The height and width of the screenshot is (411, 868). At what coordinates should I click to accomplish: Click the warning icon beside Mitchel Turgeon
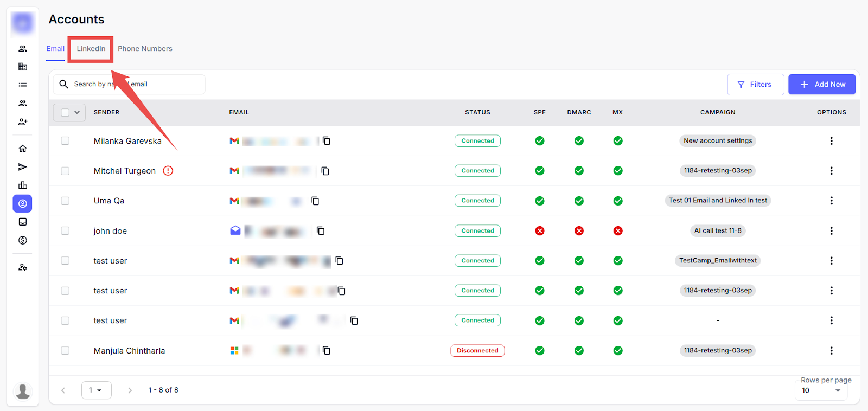[168, 171]
